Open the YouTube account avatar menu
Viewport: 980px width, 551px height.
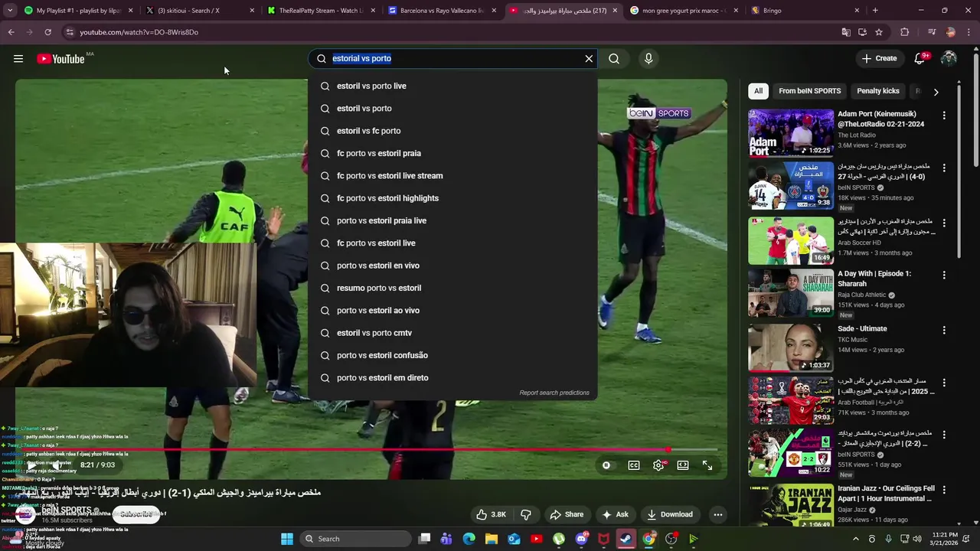[x=949, y=59]
